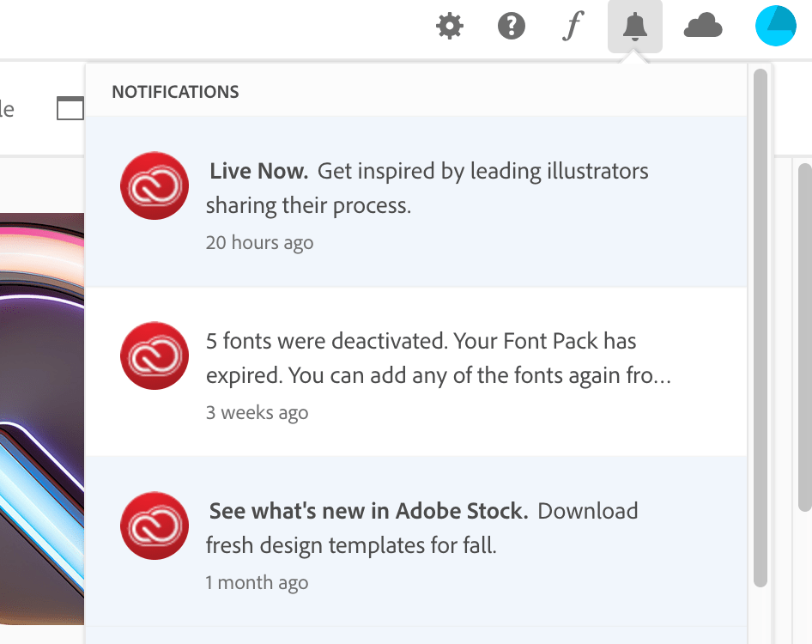This screenshot has width=812, height=644.
Task: Click Creative Cloud logo beside fonts deactivated notice
Action: [155, 355]
